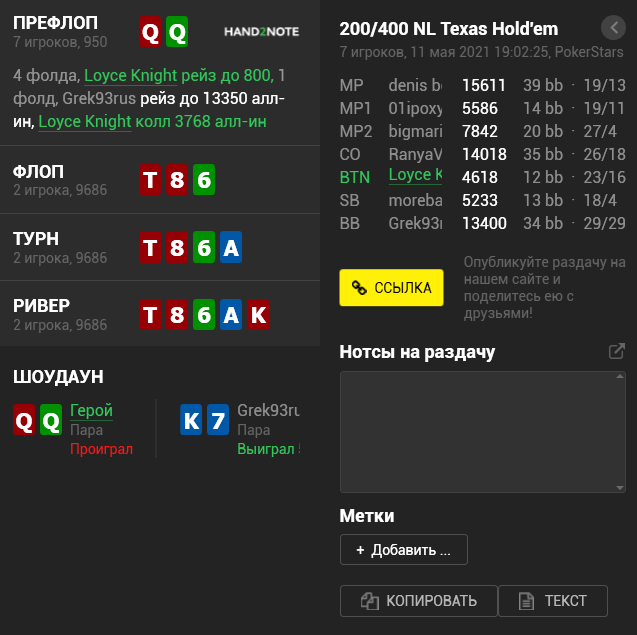
Task: Click Grek93rus name in showdown
Action: point(268,410)
